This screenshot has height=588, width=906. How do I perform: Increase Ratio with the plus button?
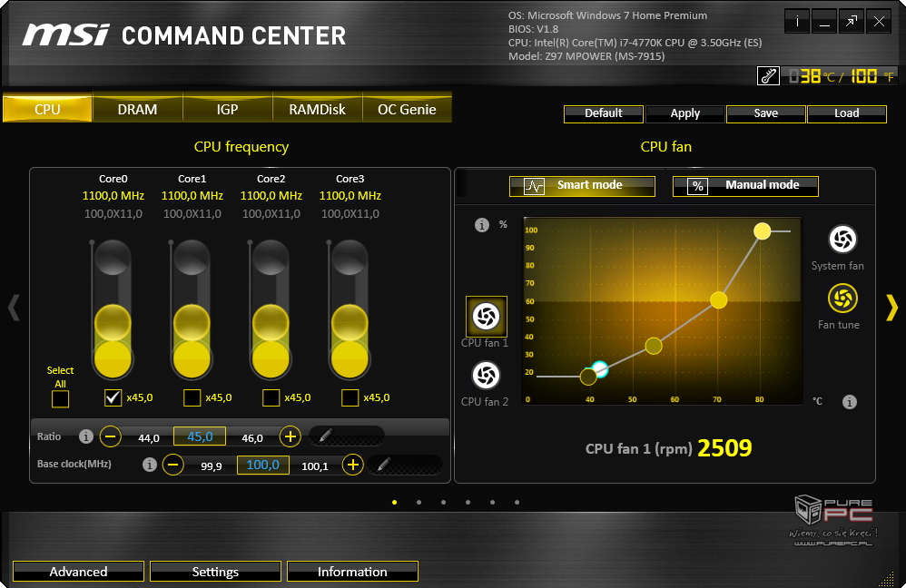[291, 436]
